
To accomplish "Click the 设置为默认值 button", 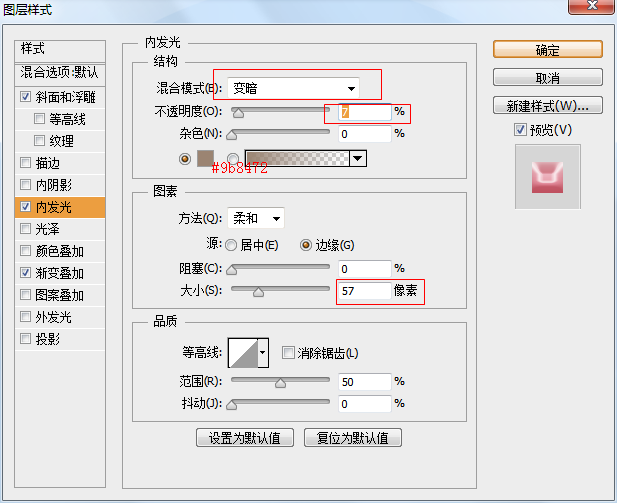I will [x=245, y=438].
